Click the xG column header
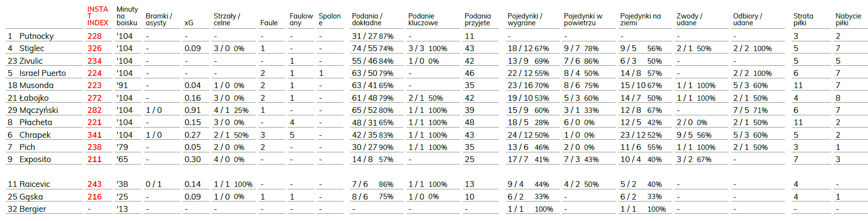The height and width of the screenshot is (221, 868). (x=189, y=23)
